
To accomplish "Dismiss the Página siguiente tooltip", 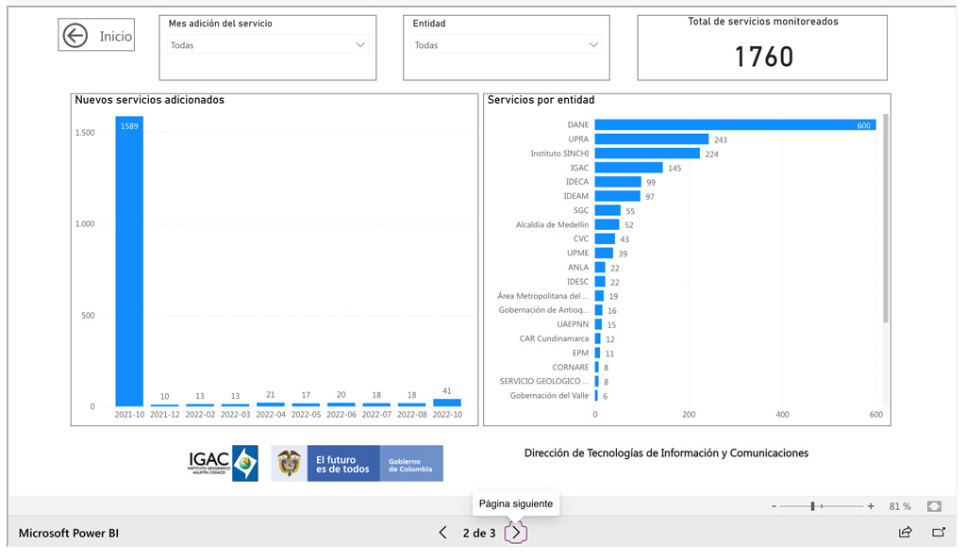I will coord(516,504).
